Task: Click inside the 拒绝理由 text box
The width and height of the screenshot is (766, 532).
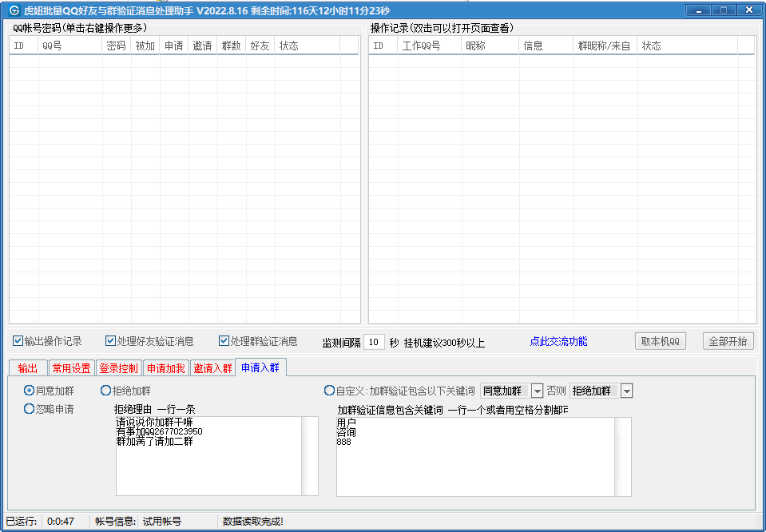Action: (217, 456)
